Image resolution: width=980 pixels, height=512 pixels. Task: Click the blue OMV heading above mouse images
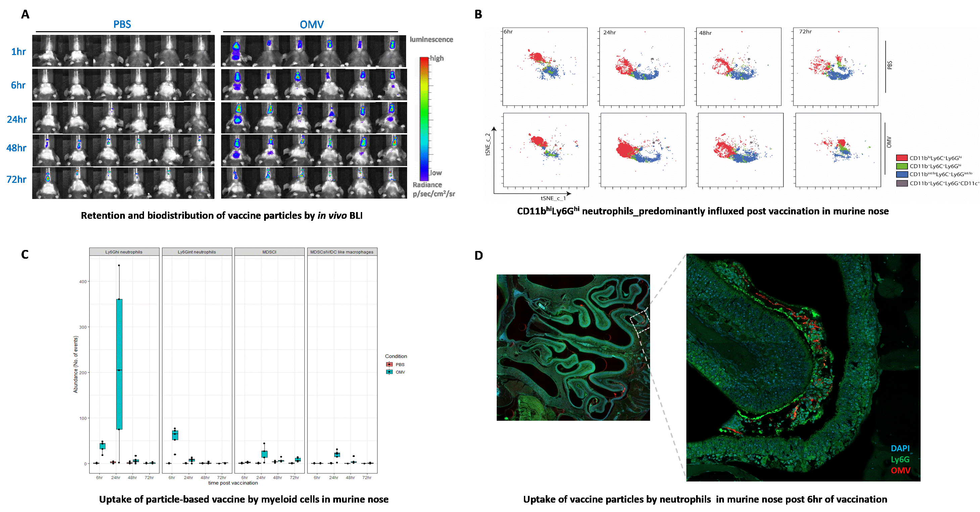point(311,25)
